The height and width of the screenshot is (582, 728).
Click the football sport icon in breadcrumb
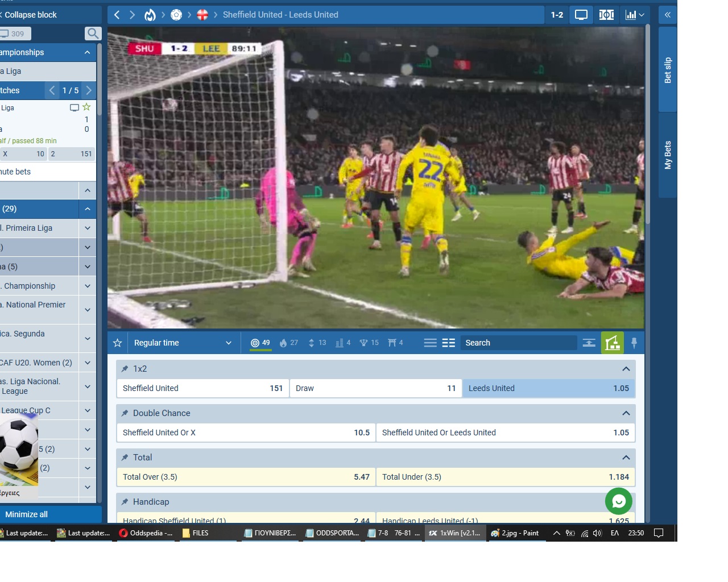(x=176, y=15)
